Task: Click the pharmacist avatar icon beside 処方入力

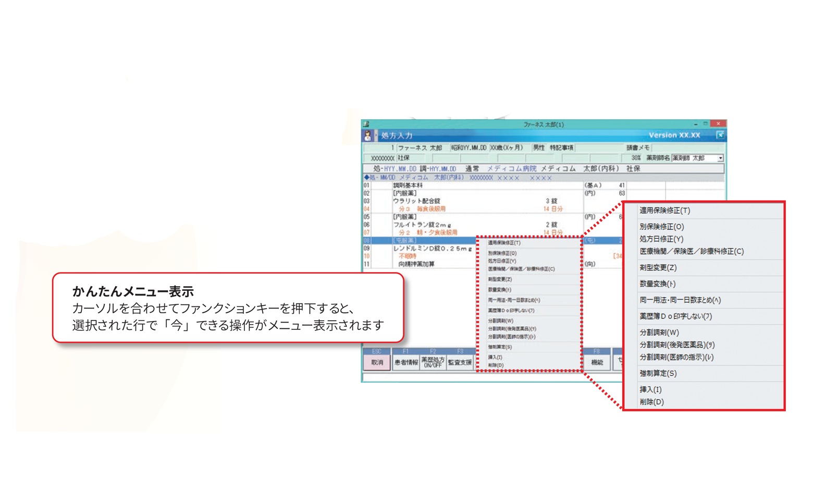Action: (x=368, y=136)
